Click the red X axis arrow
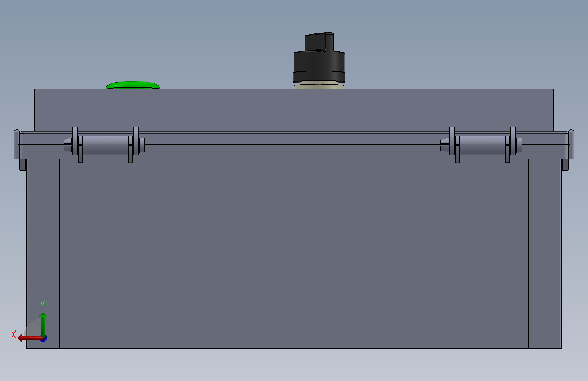Screen dimensions: 588x381 pyautogui.click(x=30, y=338)
